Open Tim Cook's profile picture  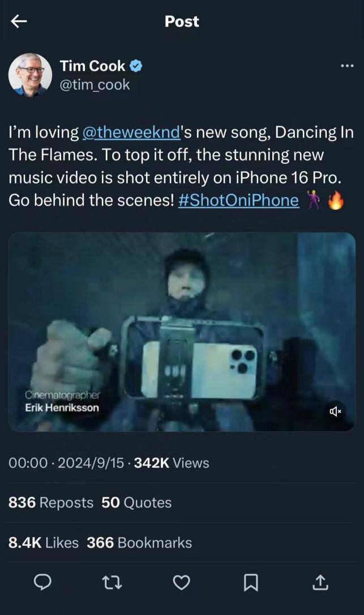[27, 75]
